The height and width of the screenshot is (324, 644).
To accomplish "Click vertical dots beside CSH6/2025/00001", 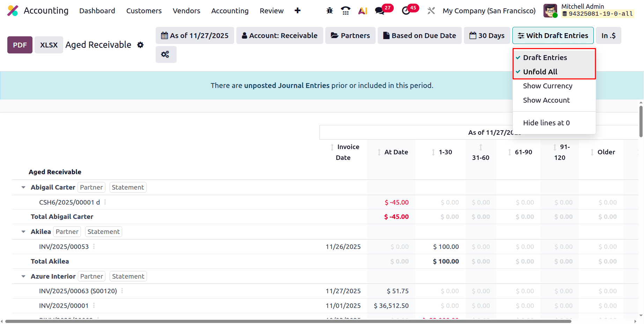I will (x=105, y=202).
